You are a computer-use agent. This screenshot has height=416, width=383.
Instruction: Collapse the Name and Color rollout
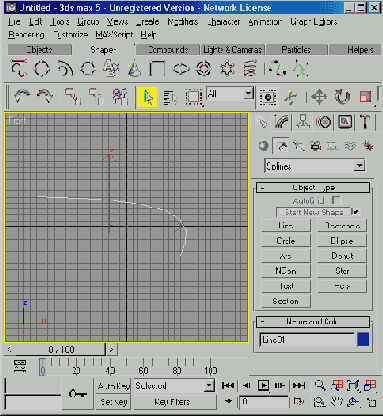pyautogui.click(x=313, y=322)
